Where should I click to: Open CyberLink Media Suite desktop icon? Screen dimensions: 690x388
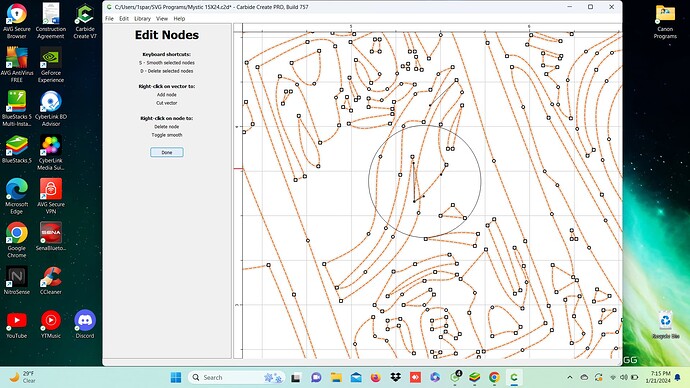coord(51,152)
